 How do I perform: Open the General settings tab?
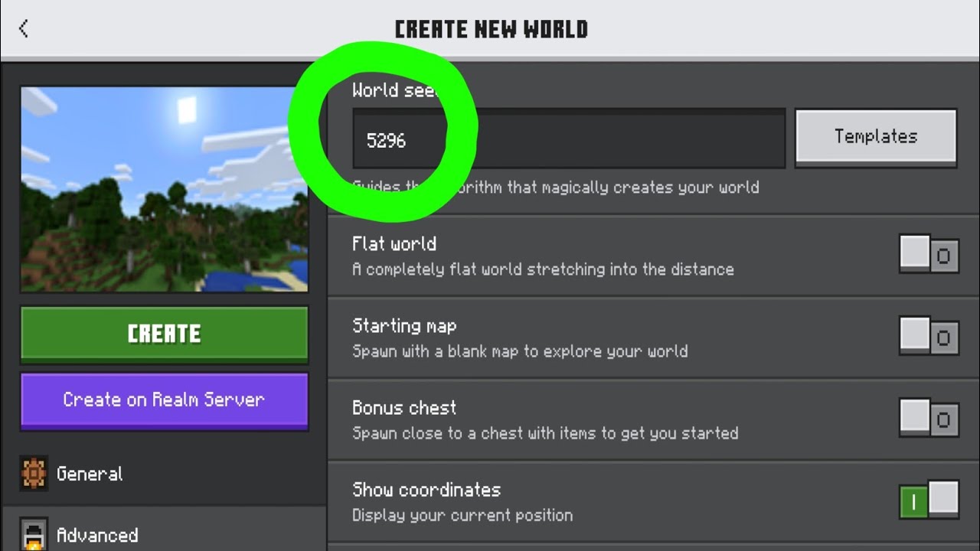164,474
